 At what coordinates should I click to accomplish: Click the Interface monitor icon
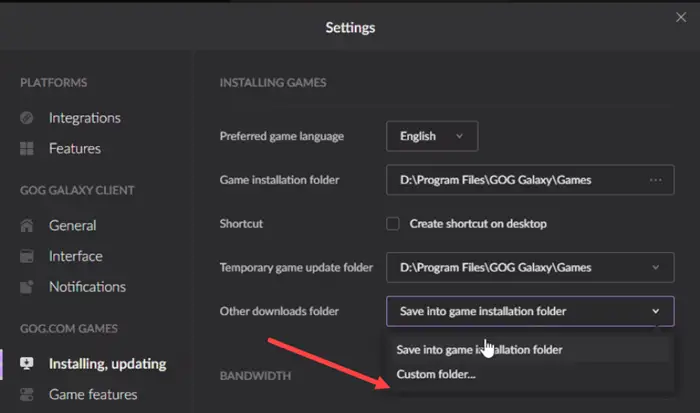tap(27, 256)
